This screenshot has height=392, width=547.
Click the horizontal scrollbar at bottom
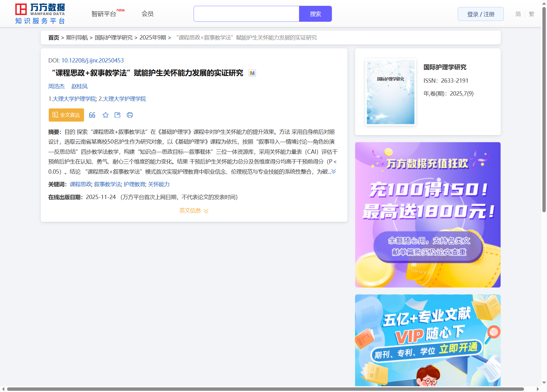pos(265,389)
